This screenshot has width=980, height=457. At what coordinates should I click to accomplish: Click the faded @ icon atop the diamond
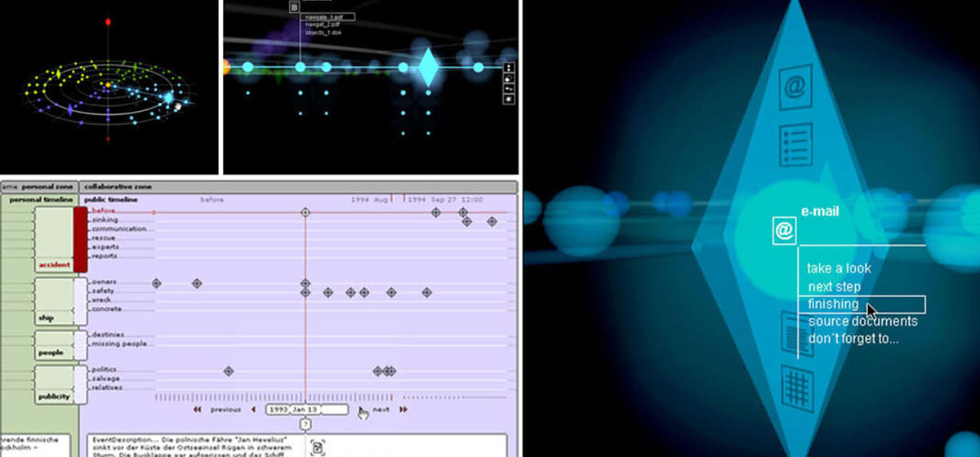coord(795,85)
